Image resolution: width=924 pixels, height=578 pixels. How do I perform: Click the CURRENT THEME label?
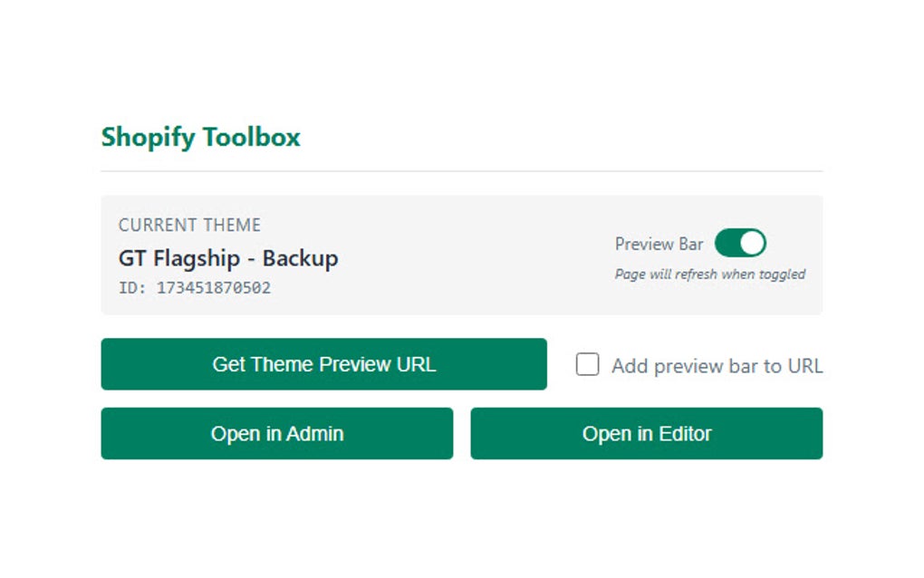point(189,225)
